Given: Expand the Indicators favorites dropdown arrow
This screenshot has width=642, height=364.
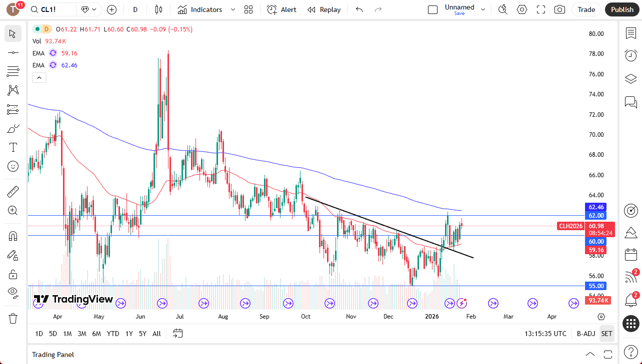Looking at the screenshot, I should click(233, 9).
